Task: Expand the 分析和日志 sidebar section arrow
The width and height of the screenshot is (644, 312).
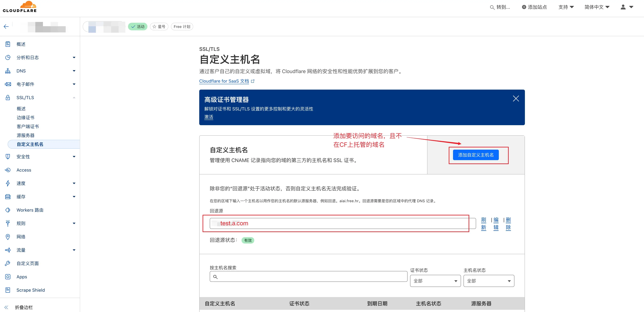Action: (x=74, y=58)
